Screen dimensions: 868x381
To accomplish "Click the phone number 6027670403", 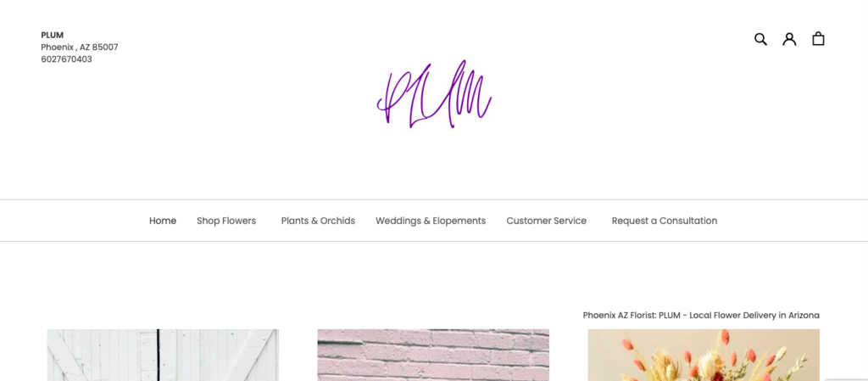I will [x=66, y=59].
